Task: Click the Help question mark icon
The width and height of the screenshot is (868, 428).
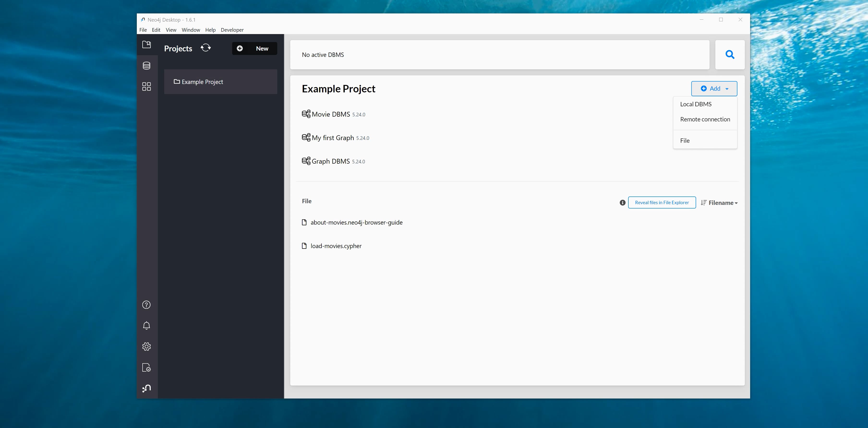Action: (146, 305)
